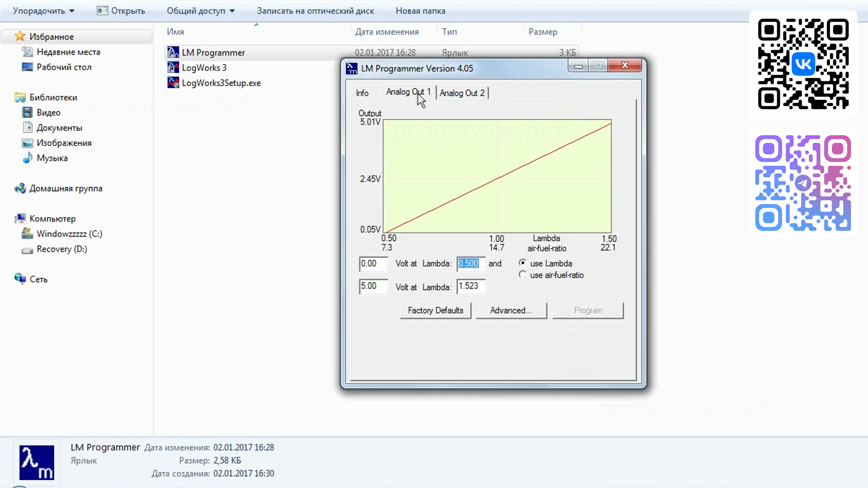This screenshot has width=868, height=488.
Task: Click the Windowzzzzz (C:) drive icon
Action: point(27,234)
